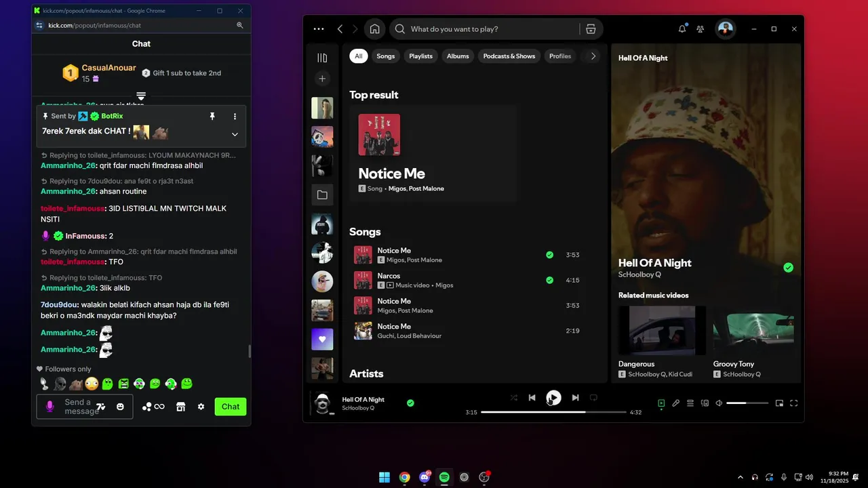This screenshot has width=868, height=488.
Task: Open the Notice Me top result card
Action: [433, 153]
